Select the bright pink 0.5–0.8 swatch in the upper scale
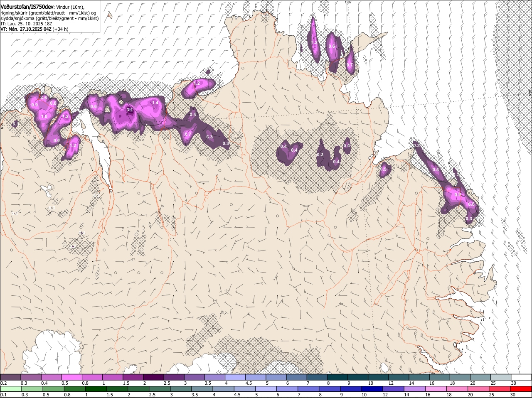 click(71, 377)
